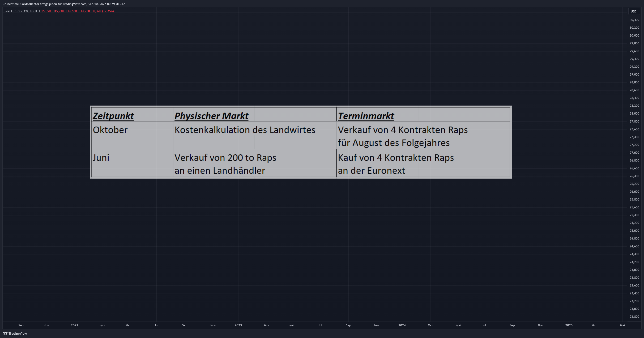Screen dimensions: 644x338
Task: Click the 2025 label on time axis
Action: tap(569, 325)
